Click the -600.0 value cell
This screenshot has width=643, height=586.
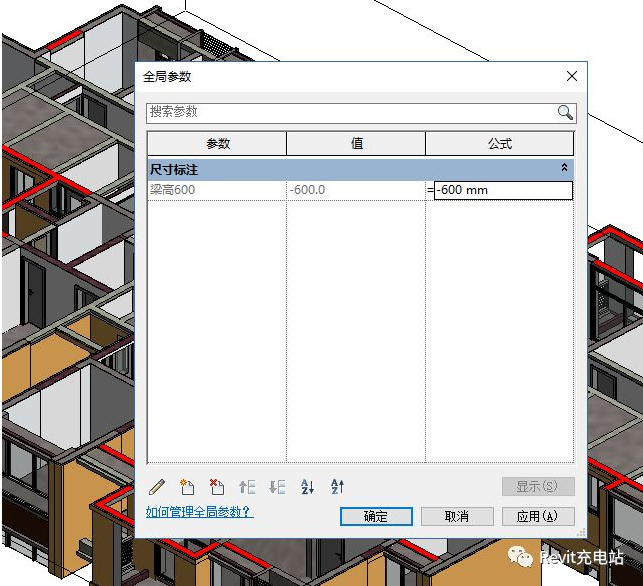[x=356, y=190]
